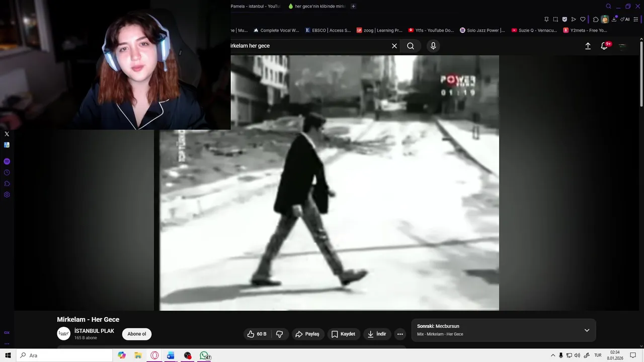Open X (Twitter) in Opera sidebar
The image size is (644, 362).
[7, 134]
